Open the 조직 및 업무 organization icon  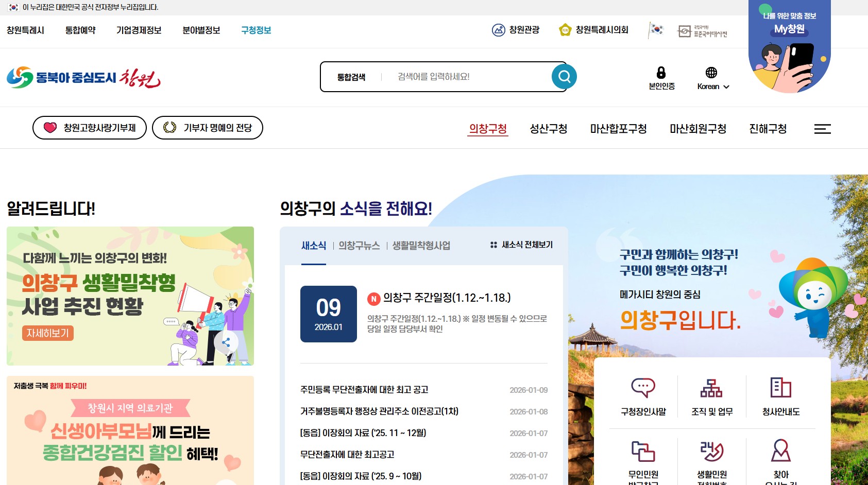point(712,387)
